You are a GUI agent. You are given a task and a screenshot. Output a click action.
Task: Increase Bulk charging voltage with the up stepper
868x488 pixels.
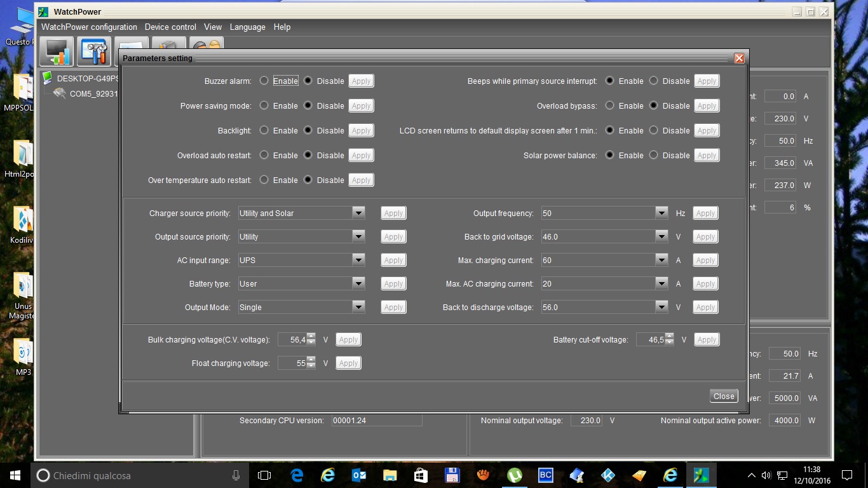311,337
